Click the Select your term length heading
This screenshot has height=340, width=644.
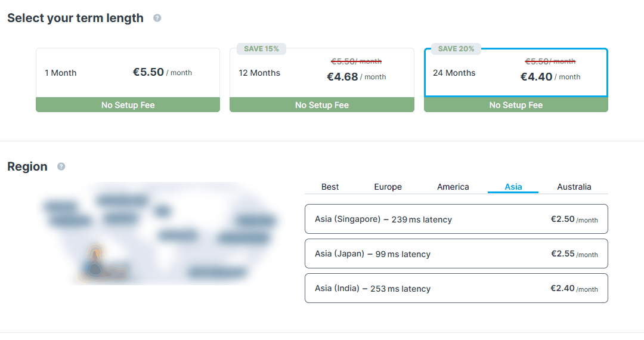click(x=76, y=18)
